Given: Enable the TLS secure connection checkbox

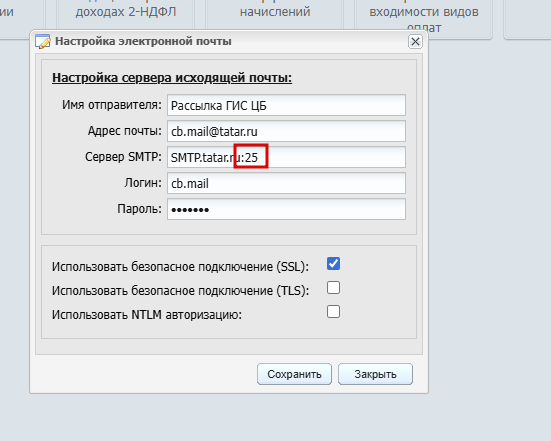Looking at the screenshot, I should click(333, 287).
